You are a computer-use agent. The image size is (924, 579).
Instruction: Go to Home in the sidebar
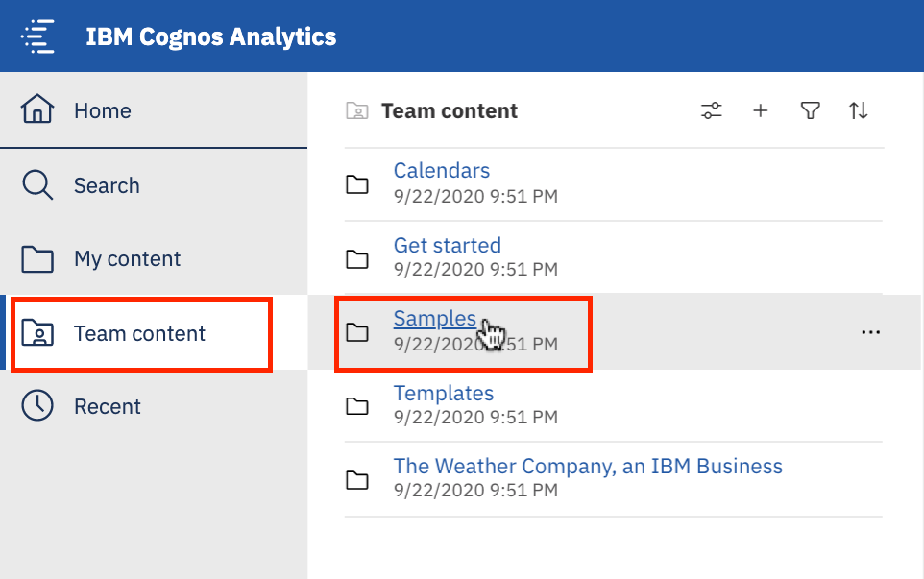(x=154, y=110)
